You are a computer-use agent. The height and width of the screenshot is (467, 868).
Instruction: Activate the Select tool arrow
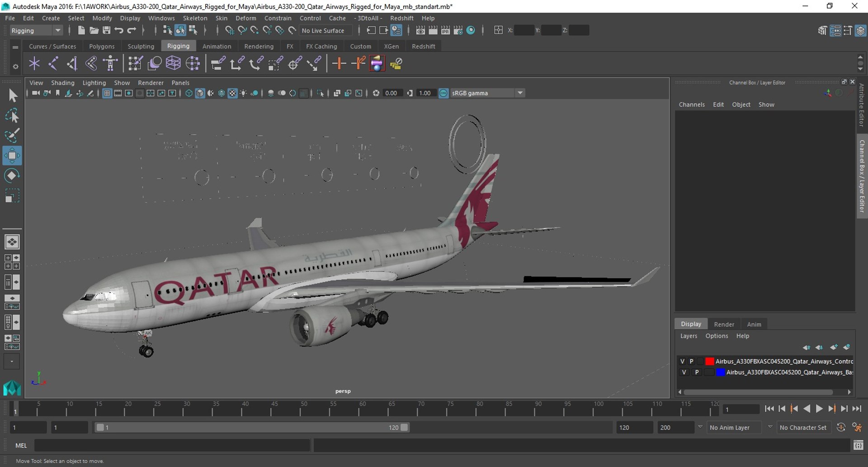pos(12,95)
